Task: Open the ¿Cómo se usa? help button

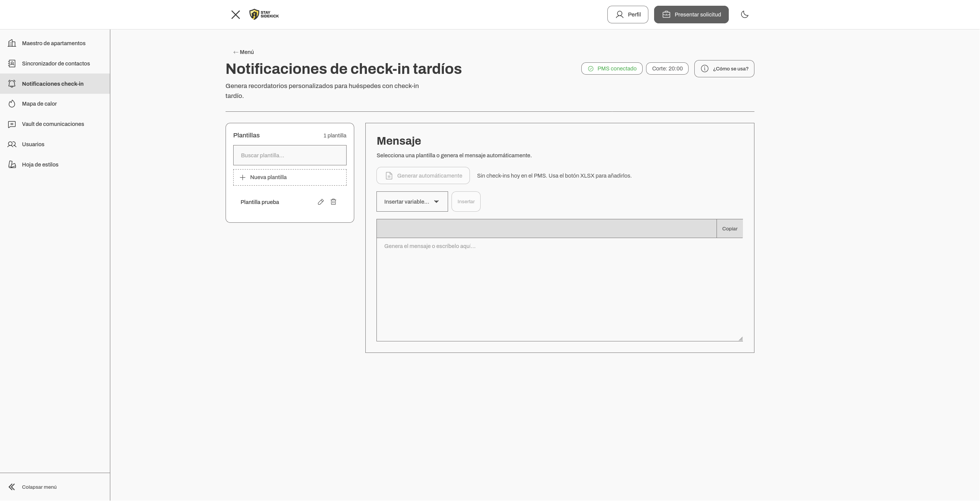Action: coord(724,69)
